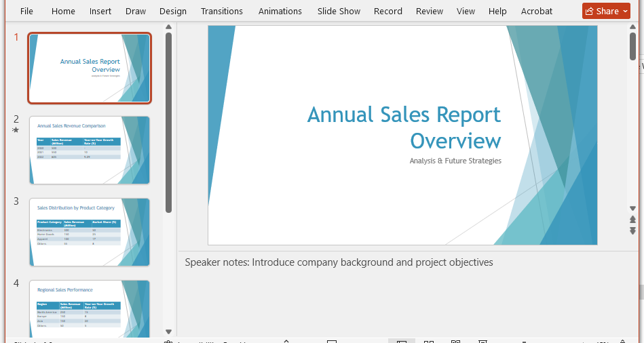Click the slide editor vertical scrollbar thumb

tap(632, 46)
